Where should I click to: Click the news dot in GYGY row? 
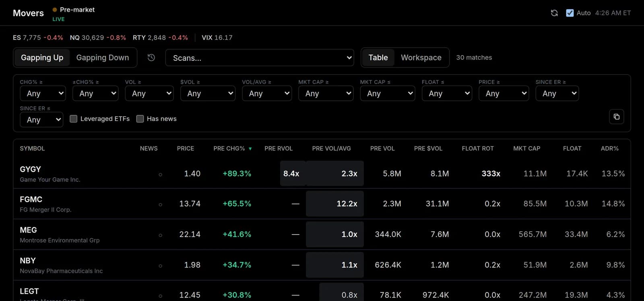[160, 174]
